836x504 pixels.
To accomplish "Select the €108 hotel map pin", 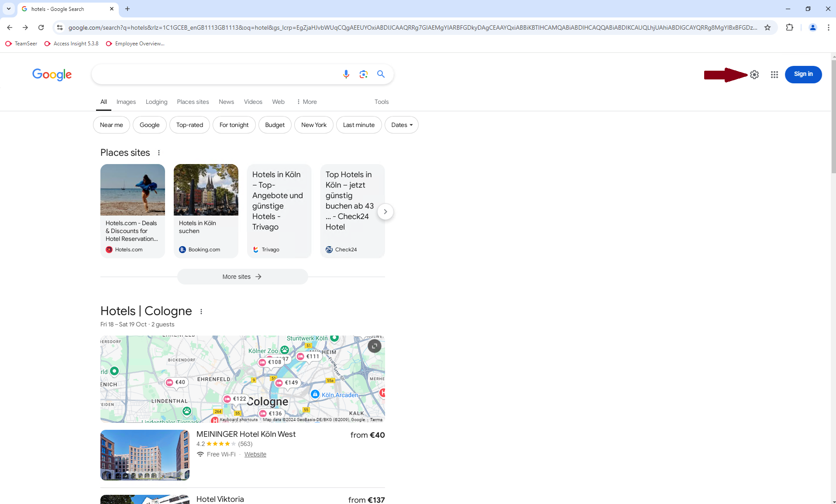I will click(x=271, y=362).
